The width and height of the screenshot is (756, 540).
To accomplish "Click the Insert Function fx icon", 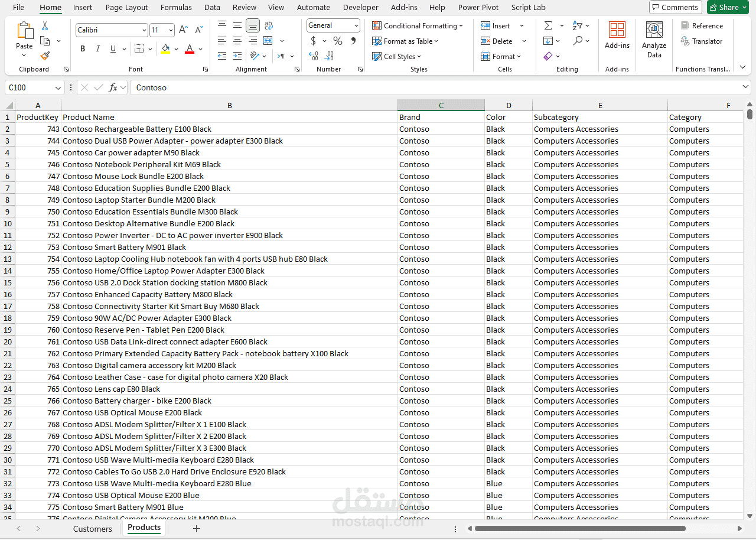I will pos(113,87).
